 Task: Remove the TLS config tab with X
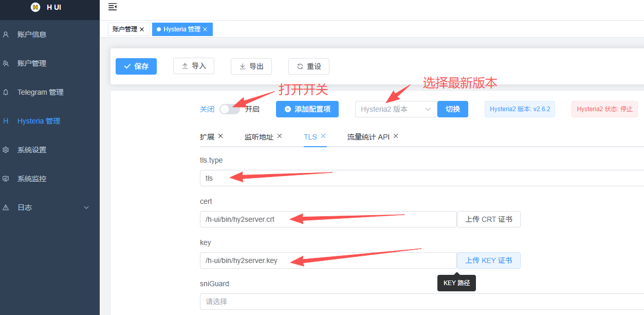323,136
